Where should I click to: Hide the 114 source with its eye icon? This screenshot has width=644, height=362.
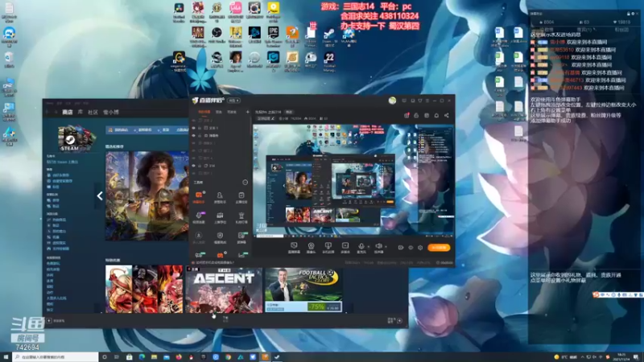pyautogui.click(x=194, y=166)
